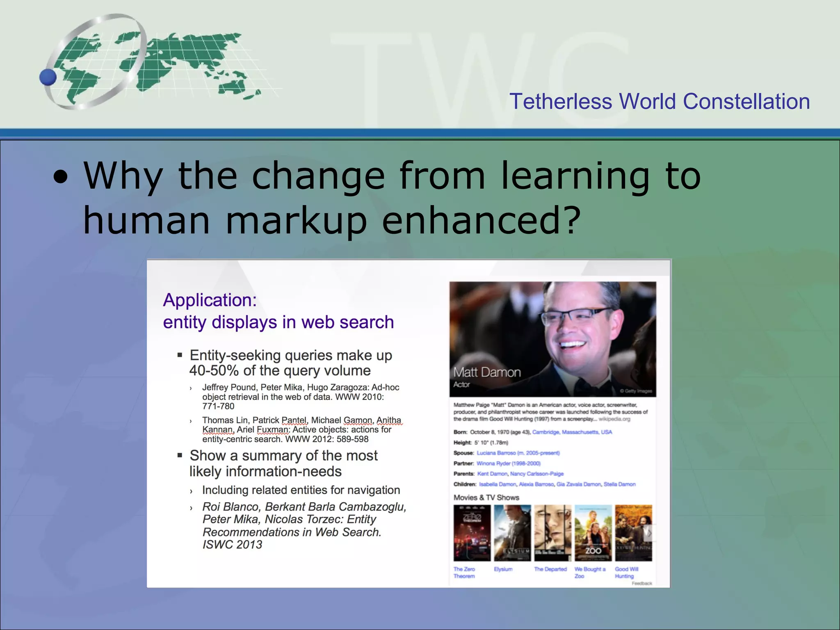Screen dimensions: 840x630
Task: Click the blue sphere on globe ring
Action: 48,78
